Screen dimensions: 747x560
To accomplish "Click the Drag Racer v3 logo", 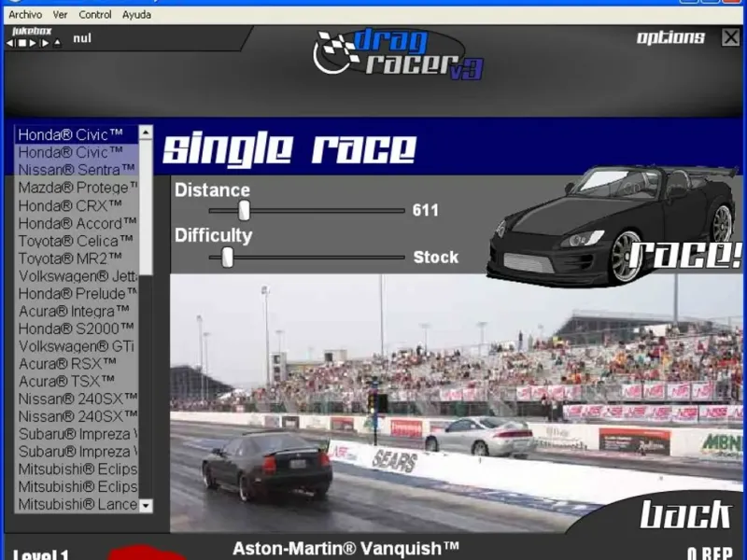I will [398, 53].
